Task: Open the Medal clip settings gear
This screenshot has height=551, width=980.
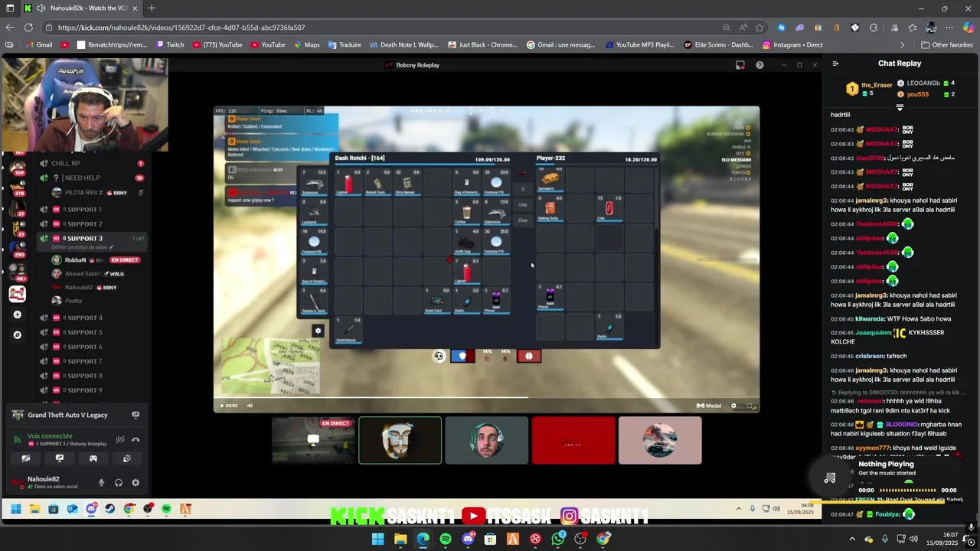Action: (733, 406)
